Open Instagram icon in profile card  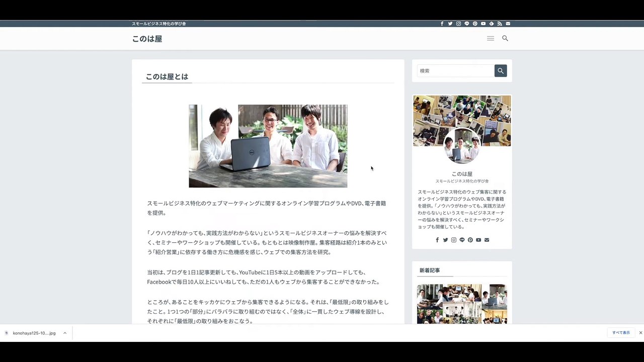point(454,240)
